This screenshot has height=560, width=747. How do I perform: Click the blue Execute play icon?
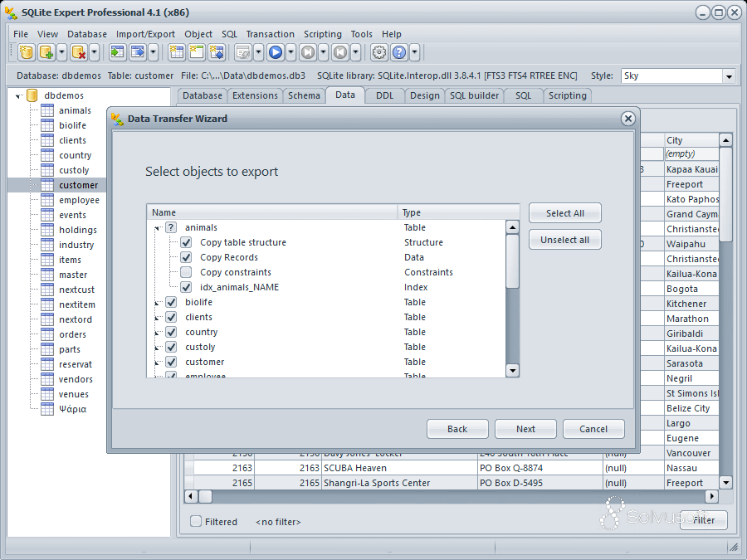[x=276, y=52]
